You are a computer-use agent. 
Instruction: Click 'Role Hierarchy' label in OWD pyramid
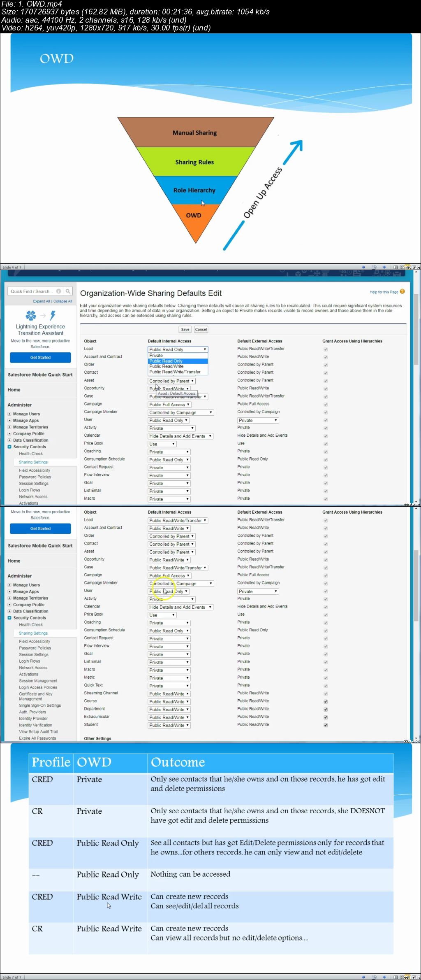tap(194, 190)
